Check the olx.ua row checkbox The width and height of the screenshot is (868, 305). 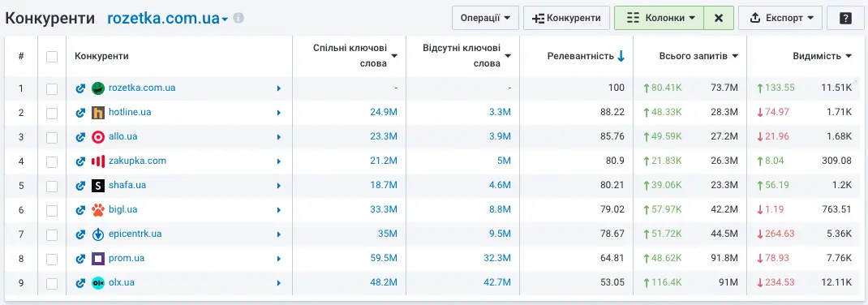tap(52, 283)
